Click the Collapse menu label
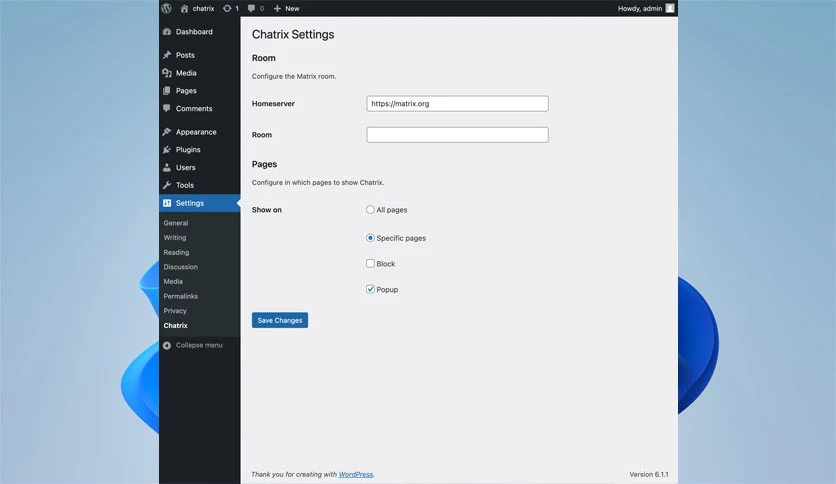The width and height of the screenshot is (836, 484). tap(199, 345)
